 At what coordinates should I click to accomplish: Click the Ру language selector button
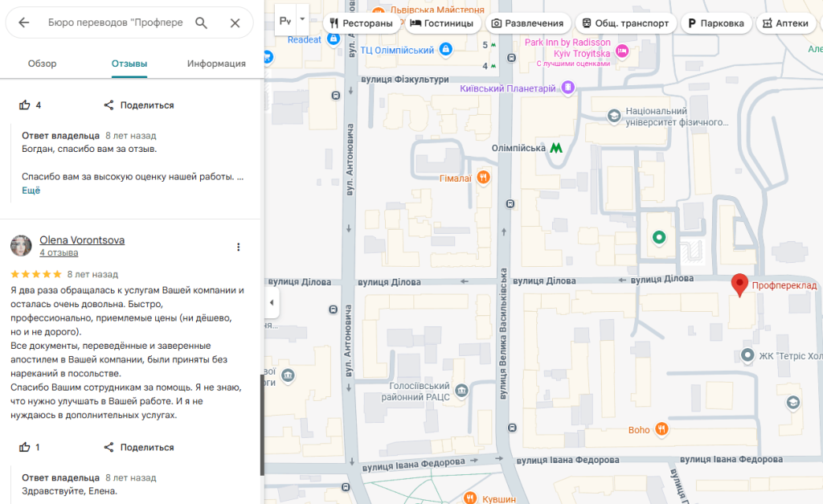[x=285, y=20]
